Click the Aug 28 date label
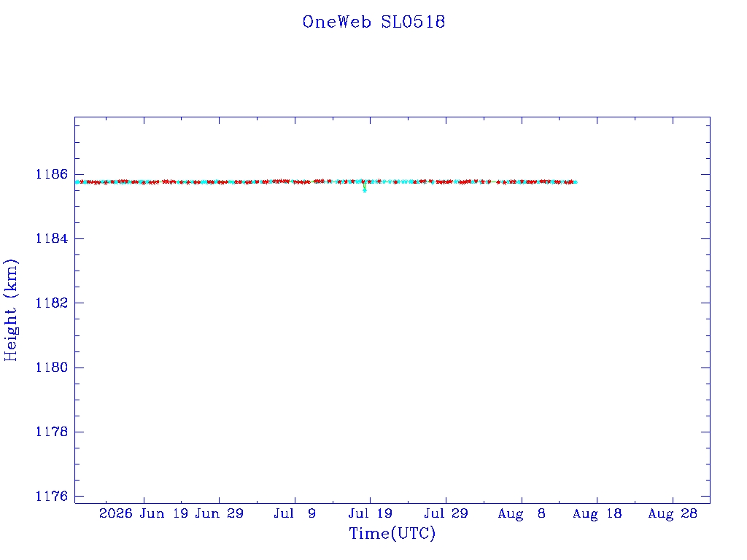This screenshot has width=747, height=560. (673, 513)
